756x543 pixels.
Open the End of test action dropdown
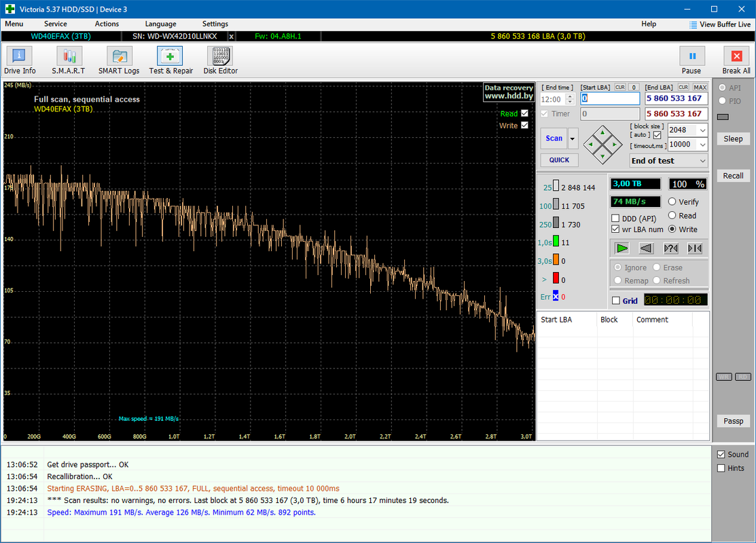tap(702, 161)
